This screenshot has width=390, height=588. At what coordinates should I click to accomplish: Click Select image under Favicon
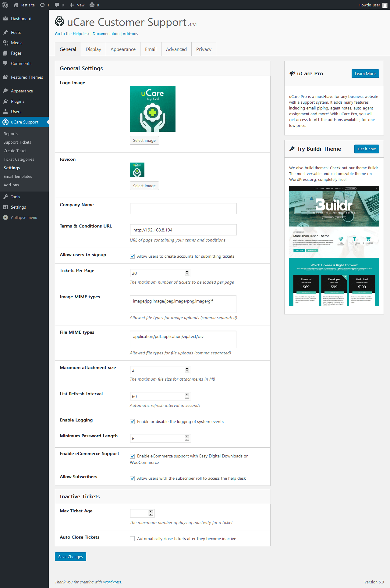coord(144,186)
